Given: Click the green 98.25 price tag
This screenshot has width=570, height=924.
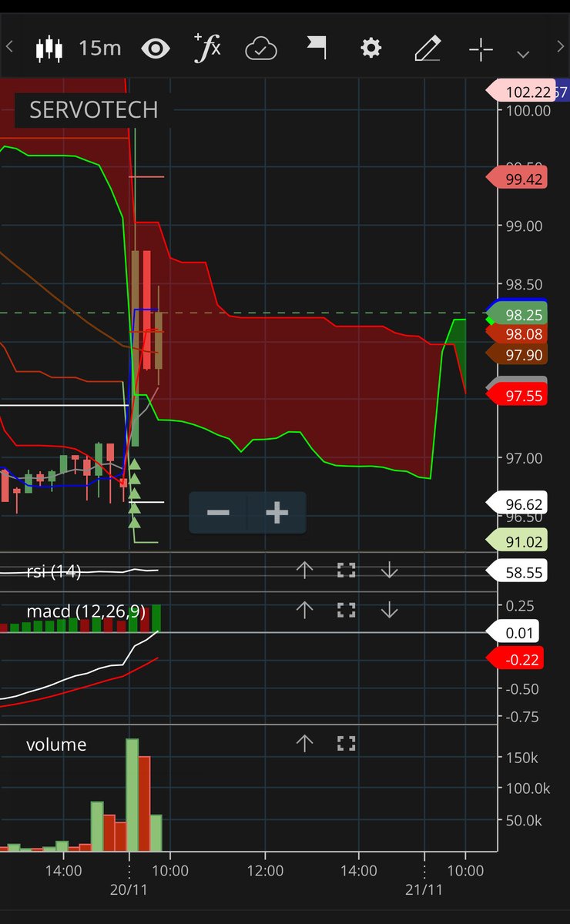Looking at the screenshot, I should tap(517, 316).
